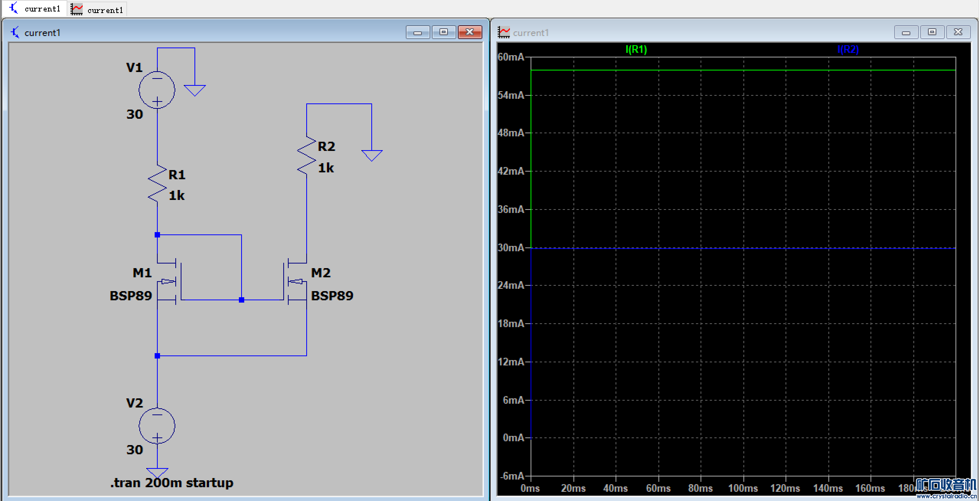Viewport: 980px width, 501px height.
Task: Close the schematic sub-window
Action: (x=470, y=33)
